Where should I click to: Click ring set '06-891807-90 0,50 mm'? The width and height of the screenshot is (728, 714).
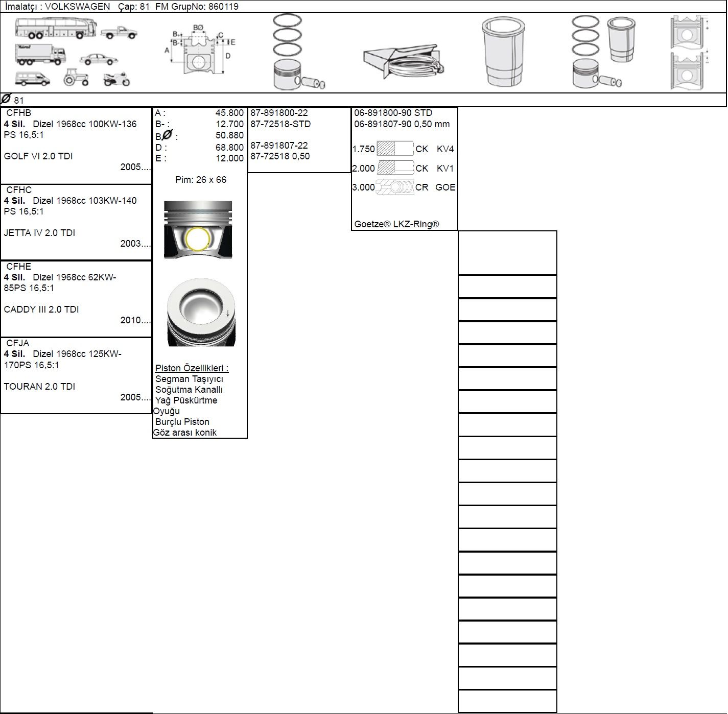tap(402, 124)
